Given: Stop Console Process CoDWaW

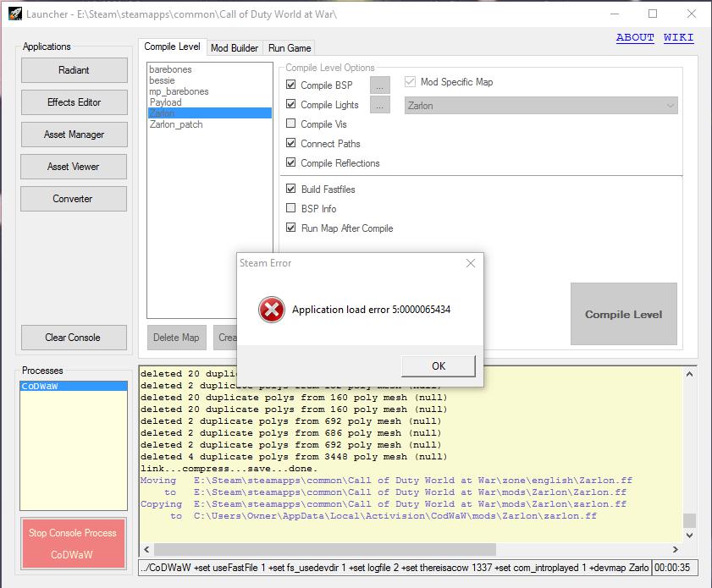Looking at the screenshot, I should coord(74,543).
